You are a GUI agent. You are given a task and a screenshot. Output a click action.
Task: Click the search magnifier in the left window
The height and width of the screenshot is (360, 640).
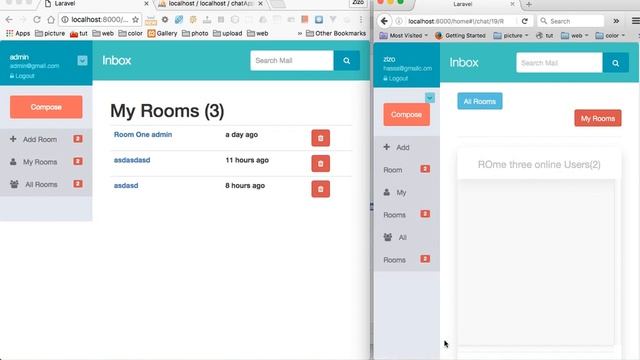coord(347,60)
